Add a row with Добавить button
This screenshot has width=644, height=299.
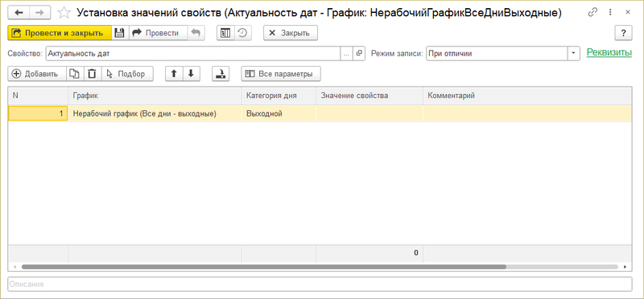(37, 74)
